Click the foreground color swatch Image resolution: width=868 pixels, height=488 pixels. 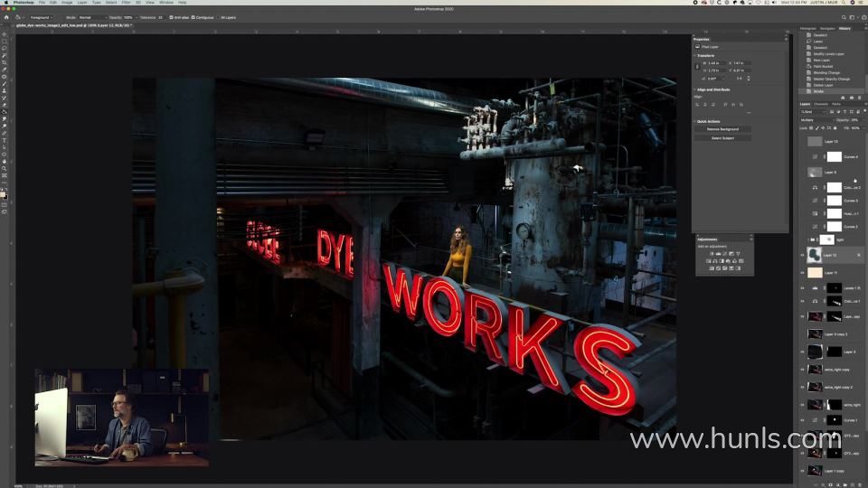[4, 195]
